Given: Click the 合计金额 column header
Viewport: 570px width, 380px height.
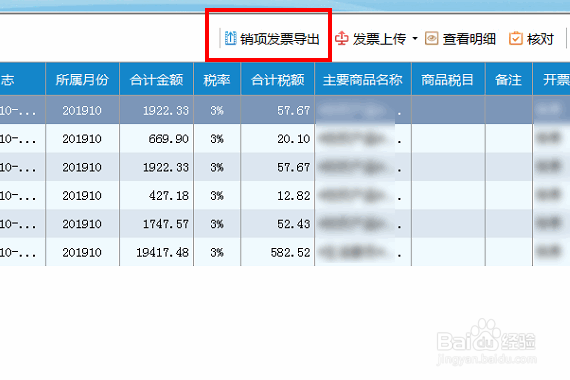Looking at the screenshot, I should [x=156, y=79].
